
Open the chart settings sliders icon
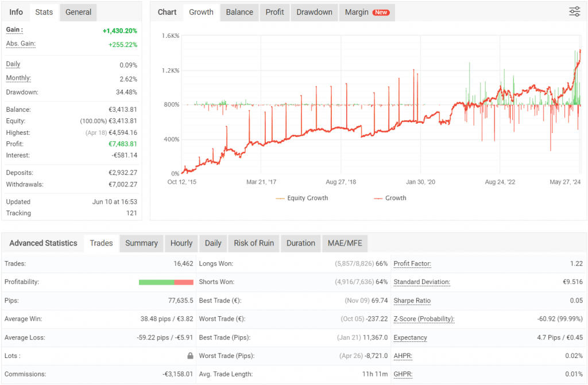pos(574,11)
